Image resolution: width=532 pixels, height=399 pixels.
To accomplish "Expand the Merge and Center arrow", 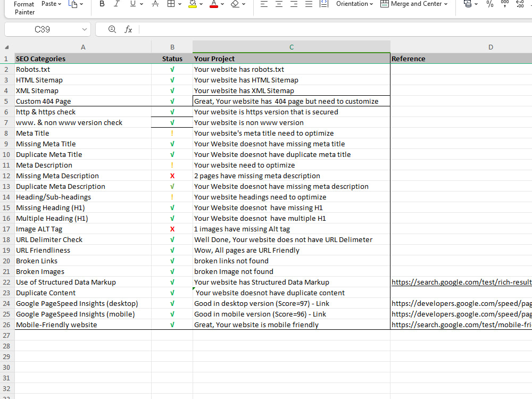I will 446,4.
